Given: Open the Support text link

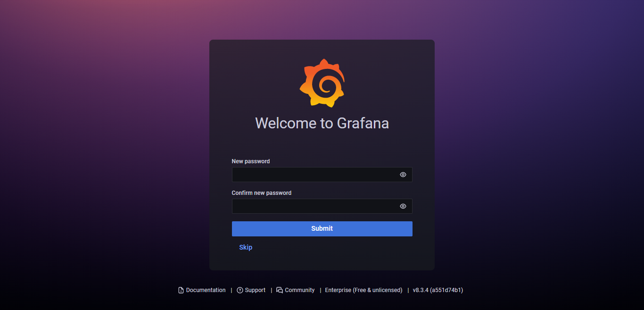Looking at the screenshot, I should click(255, 290).
